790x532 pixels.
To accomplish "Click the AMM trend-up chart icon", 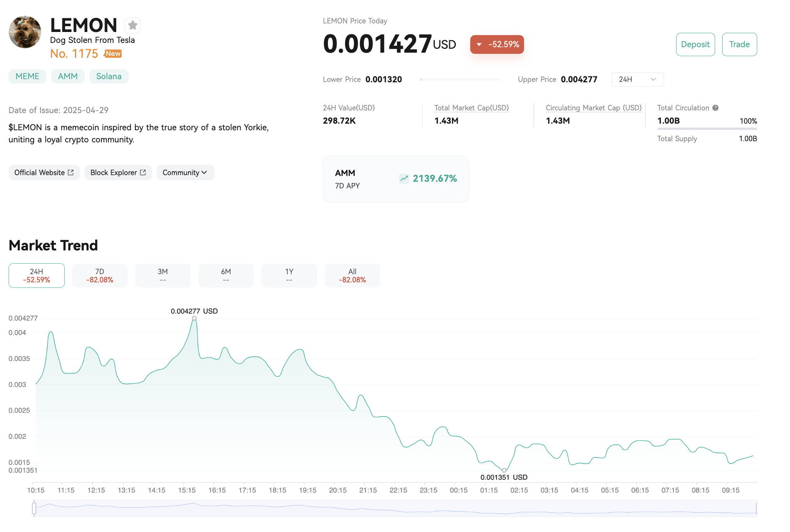I will 404,179.
